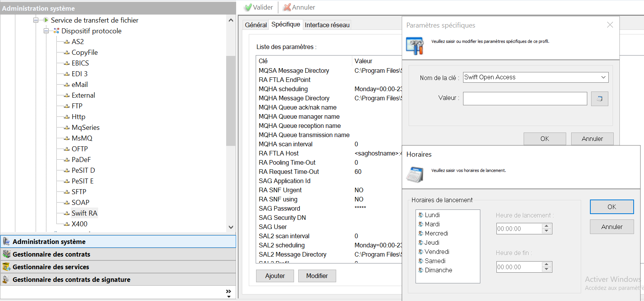The image size is (644, 301).
Task: Collapse Service de transfert de fichier node
Action: [x=36, y=20]
